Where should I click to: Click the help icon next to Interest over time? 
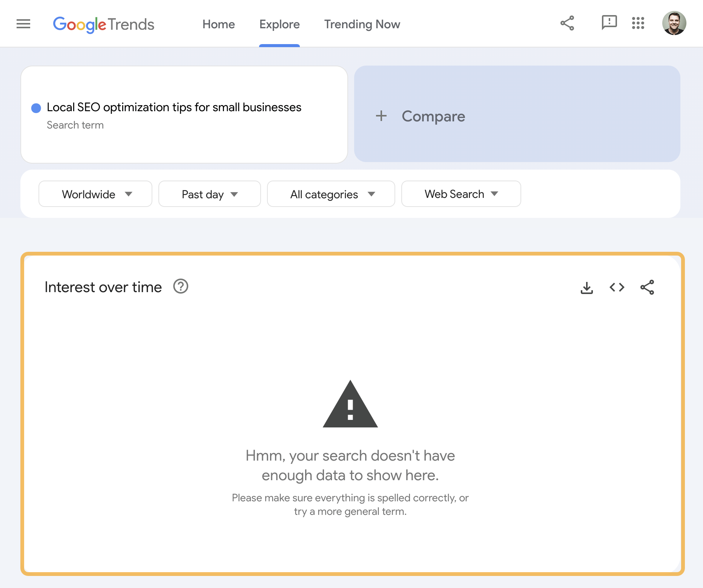click(x=181, y=286)
